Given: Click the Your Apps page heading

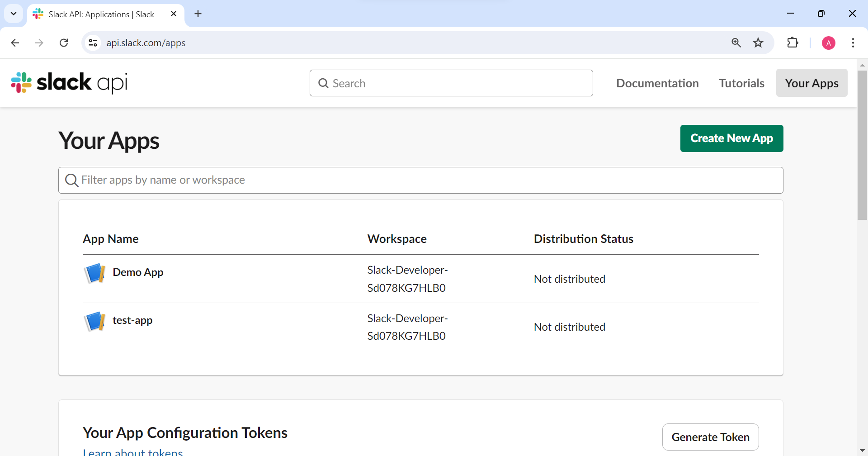Looking at the screenshot, I should coord(109,141).
